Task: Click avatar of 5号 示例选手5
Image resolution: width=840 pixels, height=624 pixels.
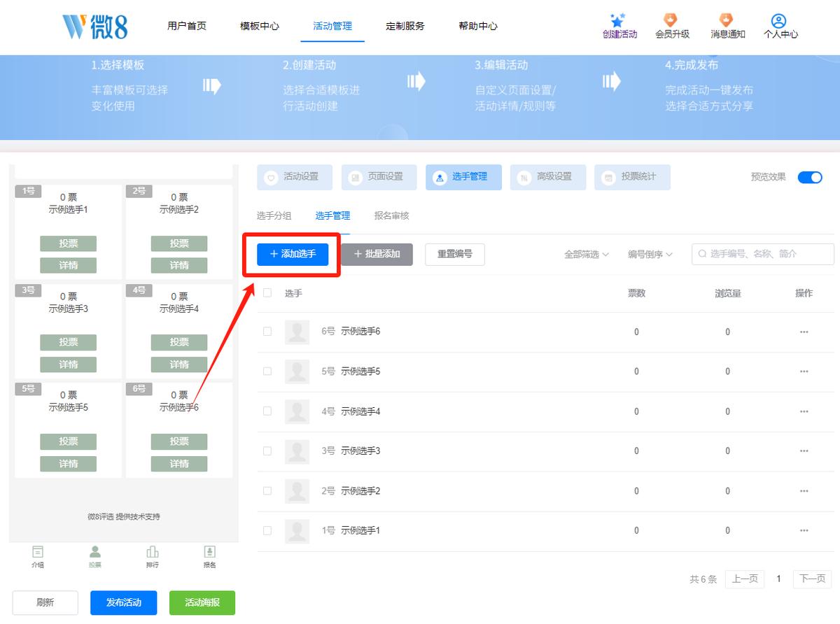Action: pyautogui.click(x=297, y=371)
